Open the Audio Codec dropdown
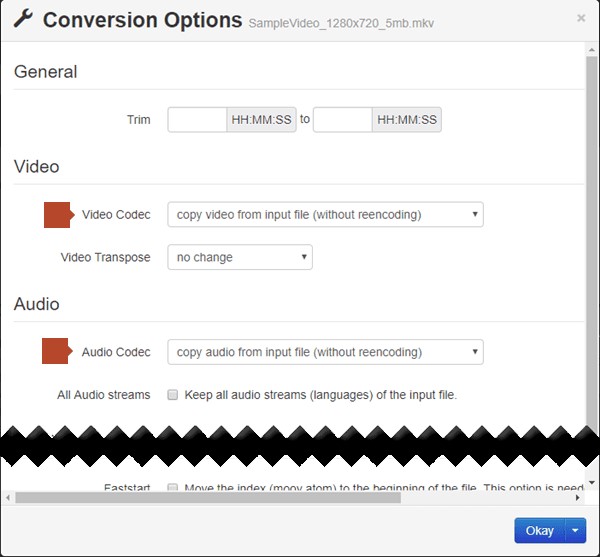600x557 pixels. 325,352
